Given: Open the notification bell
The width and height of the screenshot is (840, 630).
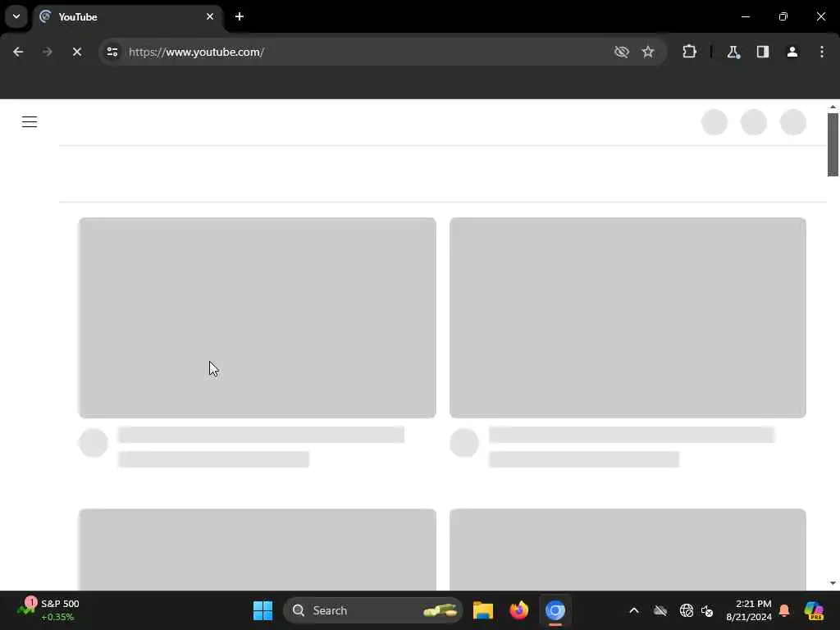Looking at the screenshot, I should [784, 610].
